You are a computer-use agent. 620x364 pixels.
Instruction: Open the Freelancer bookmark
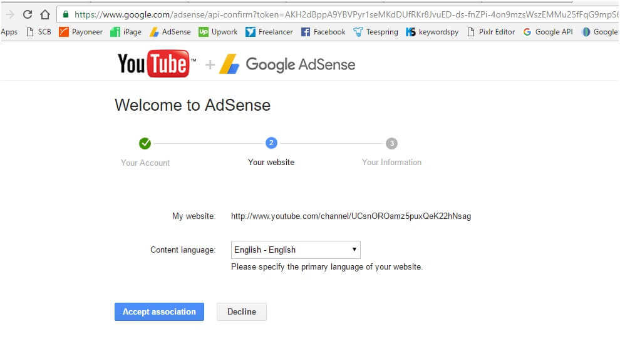click(269, 32)
